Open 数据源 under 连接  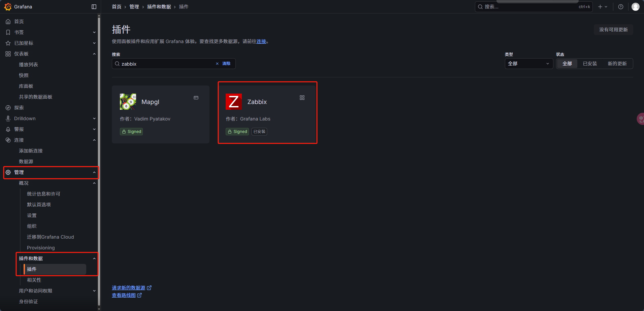click(26, 162)
